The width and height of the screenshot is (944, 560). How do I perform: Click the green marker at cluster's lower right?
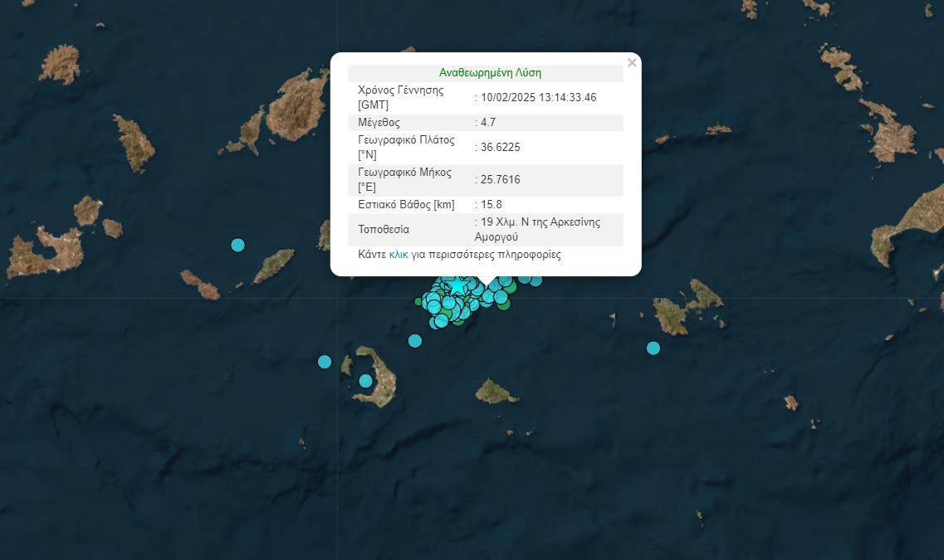pyautogui.click(x=503, y=304)
